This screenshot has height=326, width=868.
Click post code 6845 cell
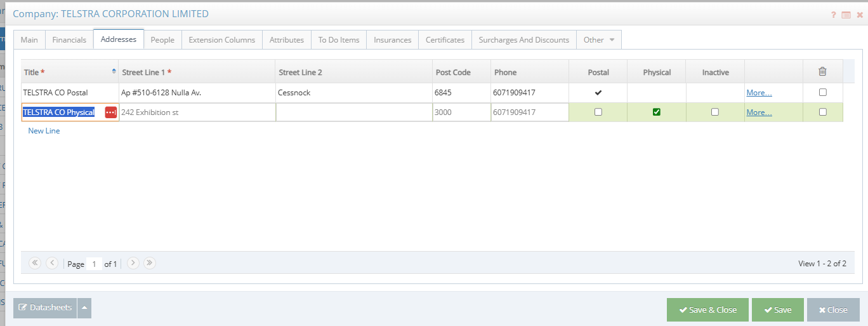click(x=461, y=93)
